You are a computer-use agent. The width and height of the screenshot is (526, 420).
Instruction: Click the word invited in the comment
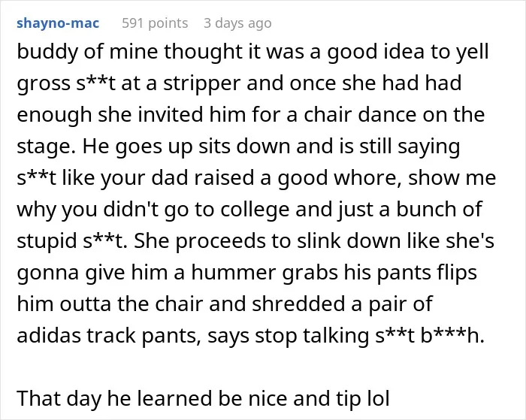point(170,114)
